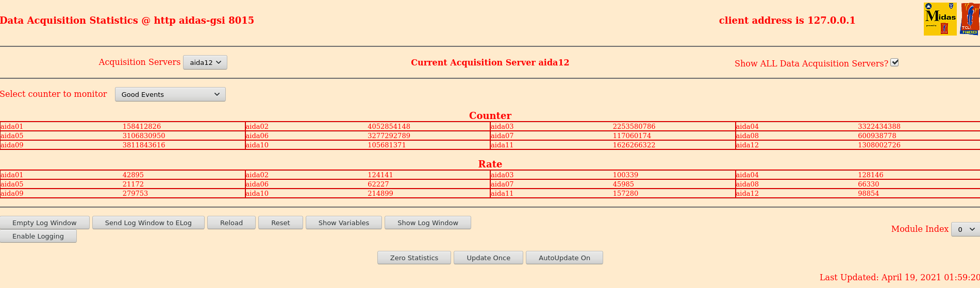Click Send Log Window to ELog
Image resolution: width=980 pixels, height=288 pixels.
click(x=148, y=223)
